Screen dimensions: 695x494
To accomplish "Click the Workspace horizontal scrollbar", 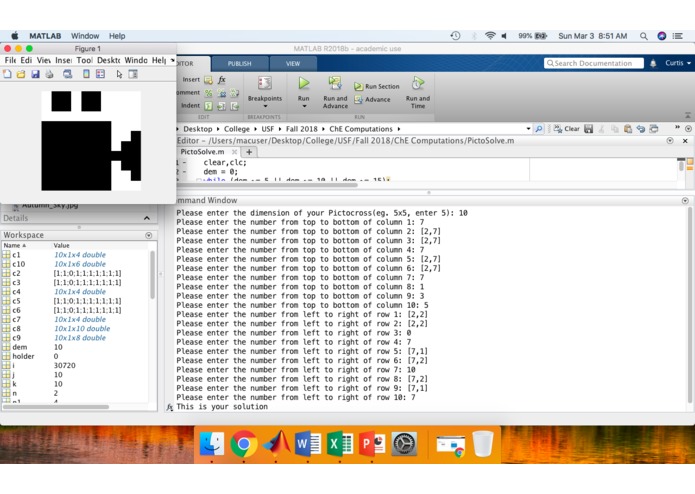I will click(56, 407).
